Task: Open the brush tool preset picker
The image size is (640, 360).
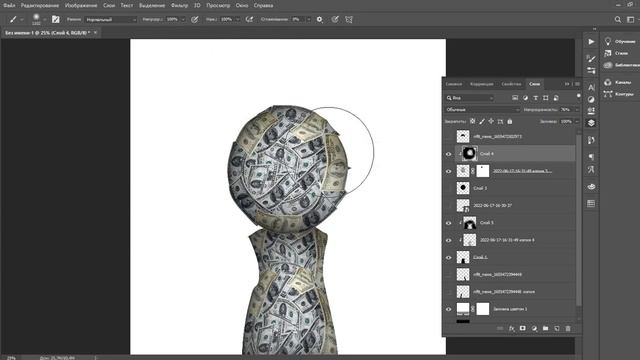Action: coord(16,19)
